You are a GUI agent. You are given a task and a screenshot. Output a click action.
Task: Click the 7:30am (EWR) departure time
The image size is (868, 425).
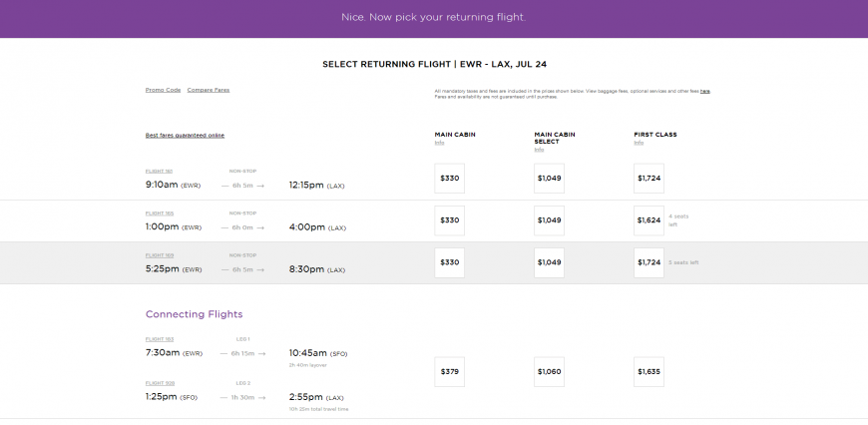coord(174,352)
